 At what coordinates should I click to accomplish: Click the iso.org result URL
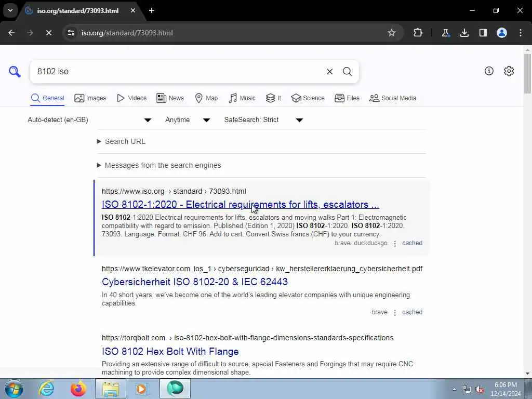(174, 191)
